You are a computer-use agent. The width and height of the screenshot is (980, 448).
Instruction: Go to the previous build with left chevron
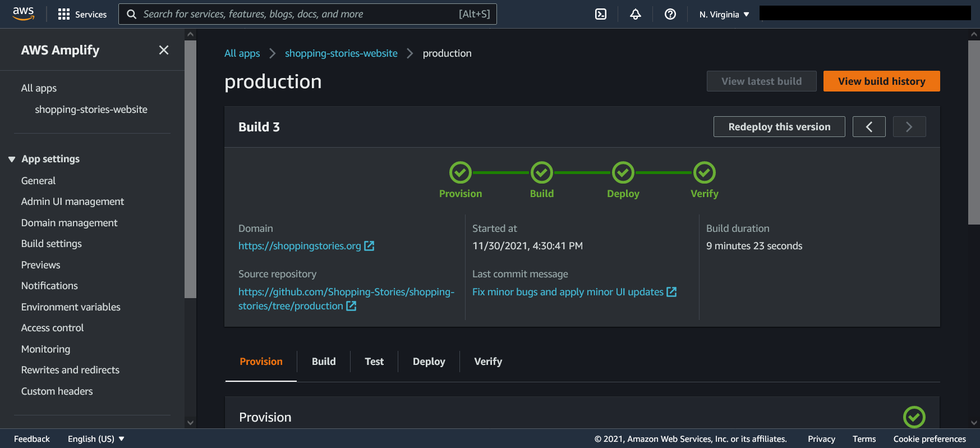[x=869, y=127]
